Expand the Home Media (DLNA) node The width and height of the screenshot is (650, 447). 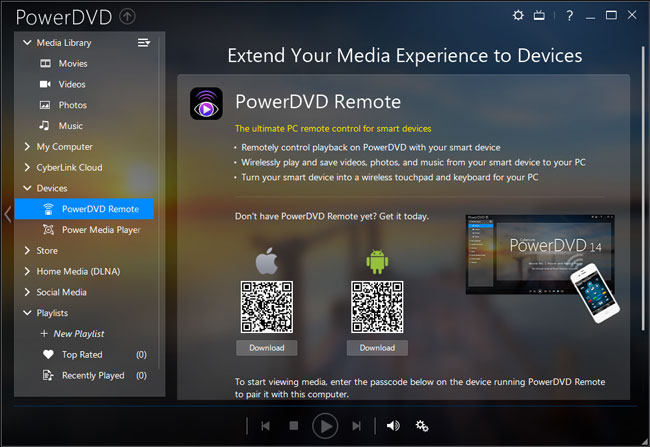click(27, 271)
